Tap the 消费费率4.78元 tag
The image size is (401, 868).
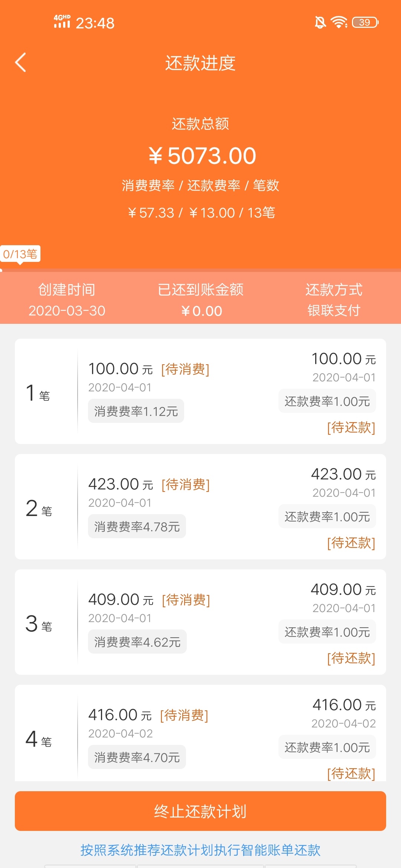tap(137, 526)
